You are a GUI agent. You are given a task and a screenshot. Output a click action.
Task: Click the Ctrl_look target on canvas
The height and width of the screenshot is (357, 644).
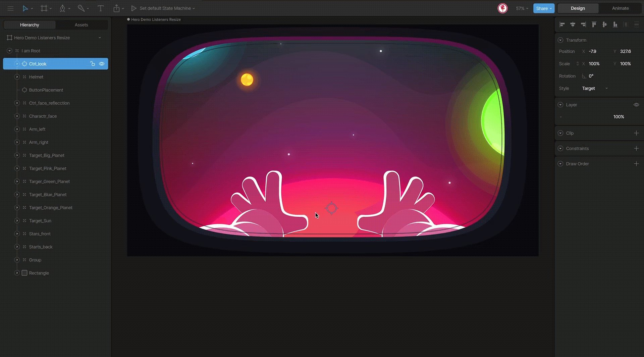331,208
